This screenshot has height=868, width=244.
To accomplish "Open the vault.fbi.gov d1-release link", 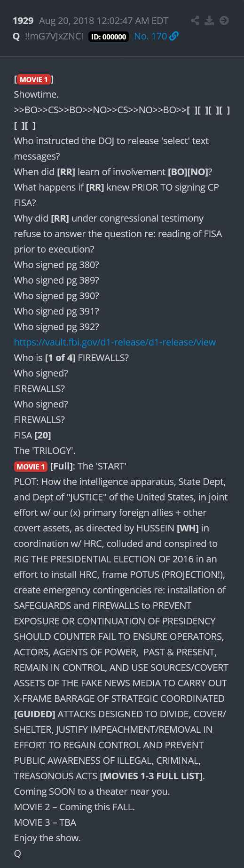I will point(115,342).
